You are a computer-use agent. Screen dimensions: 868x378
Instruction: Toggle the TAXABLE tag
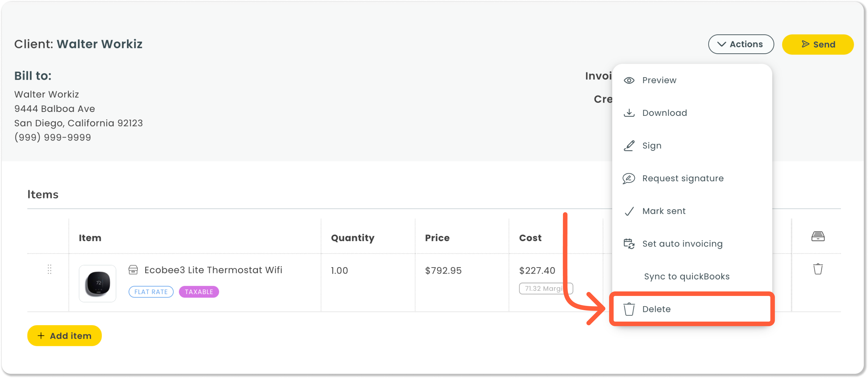click(199, 292)
